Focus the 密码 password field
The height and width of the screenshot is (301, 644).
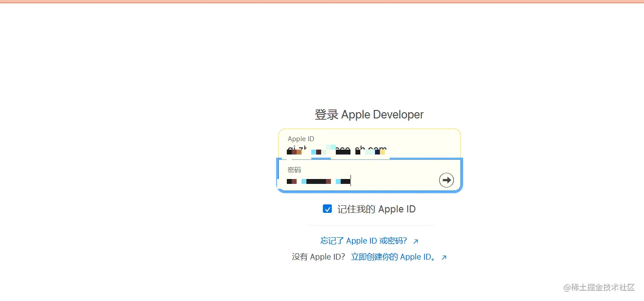click(x=370, y=175)
